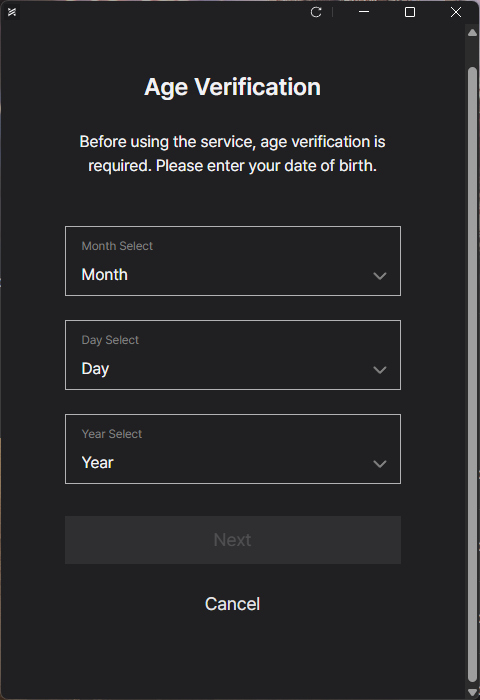Click the 'Year Select' label
Viewport: 480px width, 700px height.
[112, 434]
